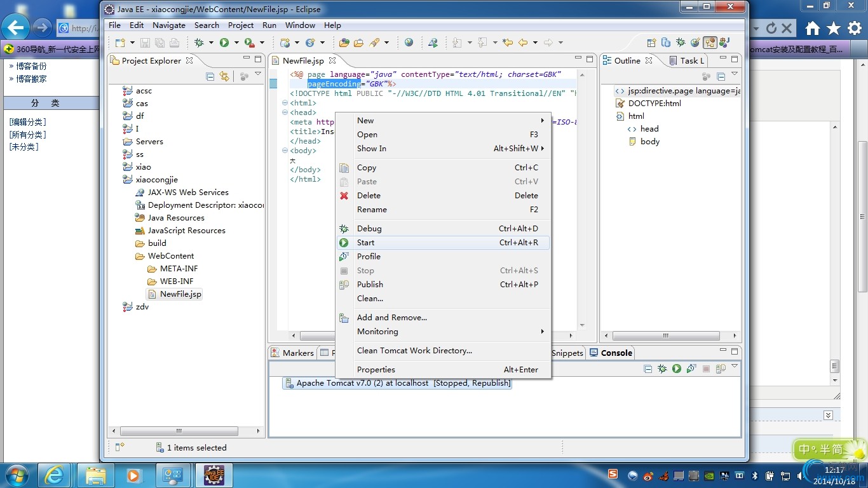Screen dimensions: 868x488
Task: Click the Debug bug icon in main toolbar
Action: 199,43
